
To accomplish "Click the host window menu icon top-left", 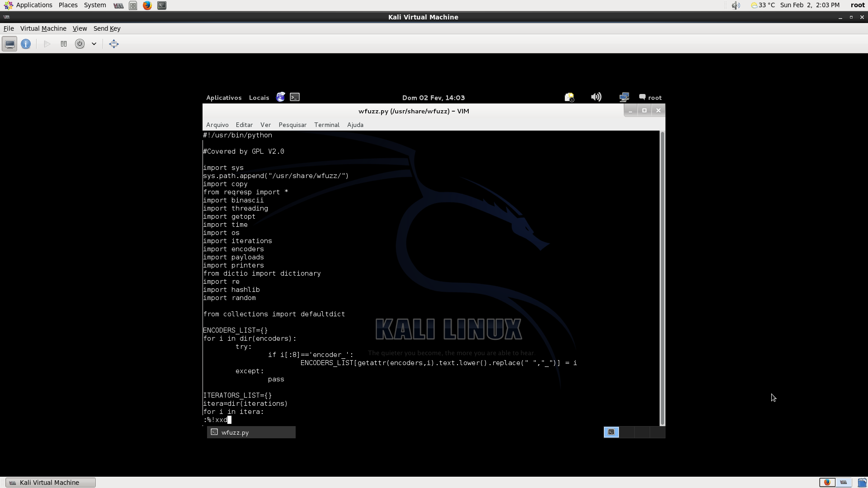I will [6, 17].
